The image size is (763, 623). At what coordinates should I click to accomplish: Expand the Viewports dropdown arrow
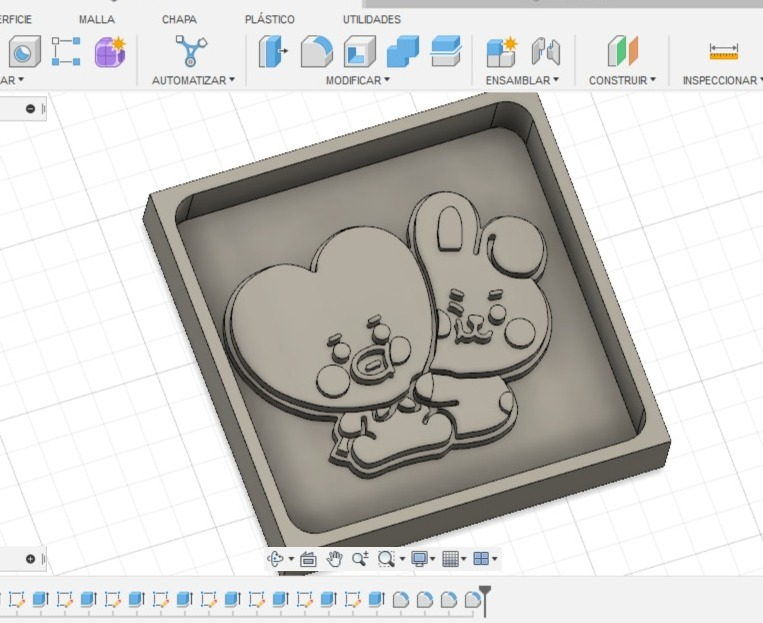494,559
